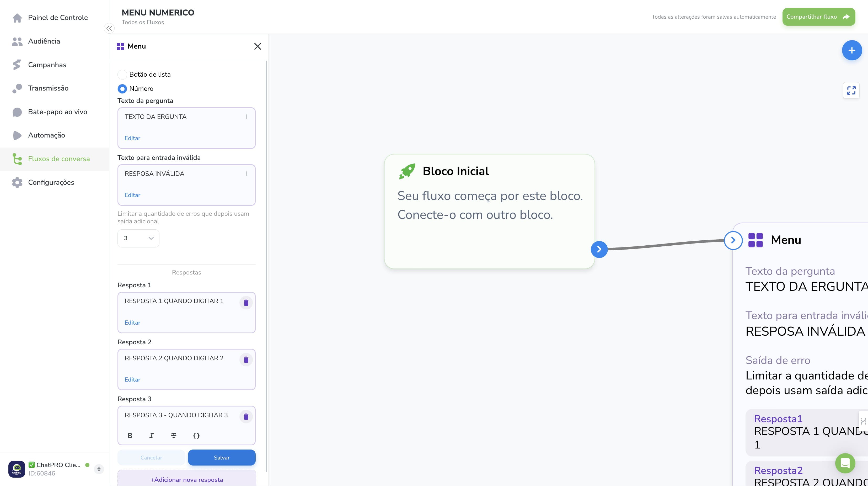Toggle fullscreen canvas view

pos(851,90)
